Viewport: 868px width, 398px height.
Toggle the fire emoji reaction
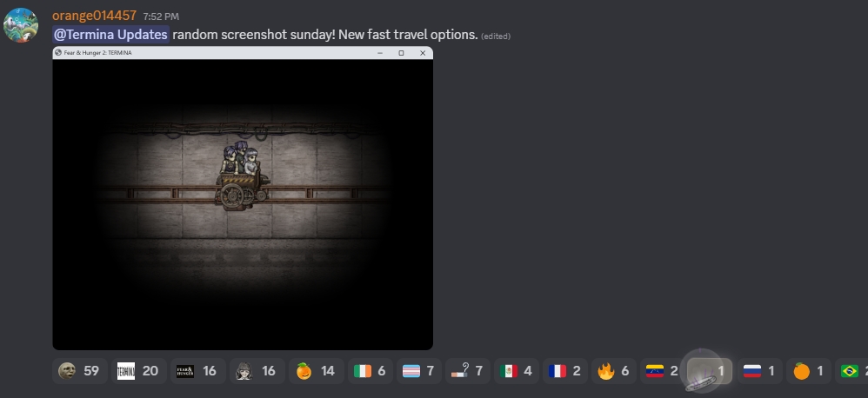point(614,371)
